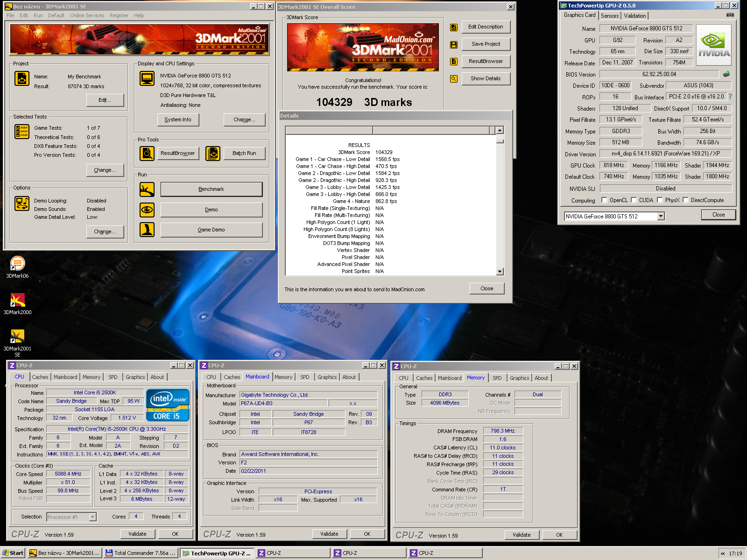Screen dimensions: 747x560
Task: Click the Show Details button
Action: click(x=486, y=79)
